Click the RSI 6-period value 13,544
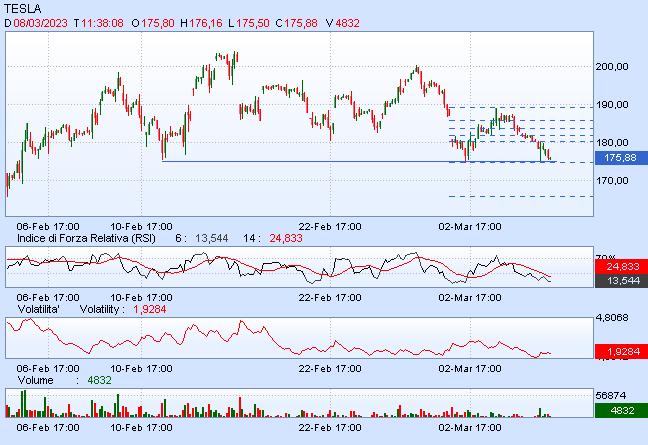The width and height of the screenshot is (648, 445). [x=212, y=238]
